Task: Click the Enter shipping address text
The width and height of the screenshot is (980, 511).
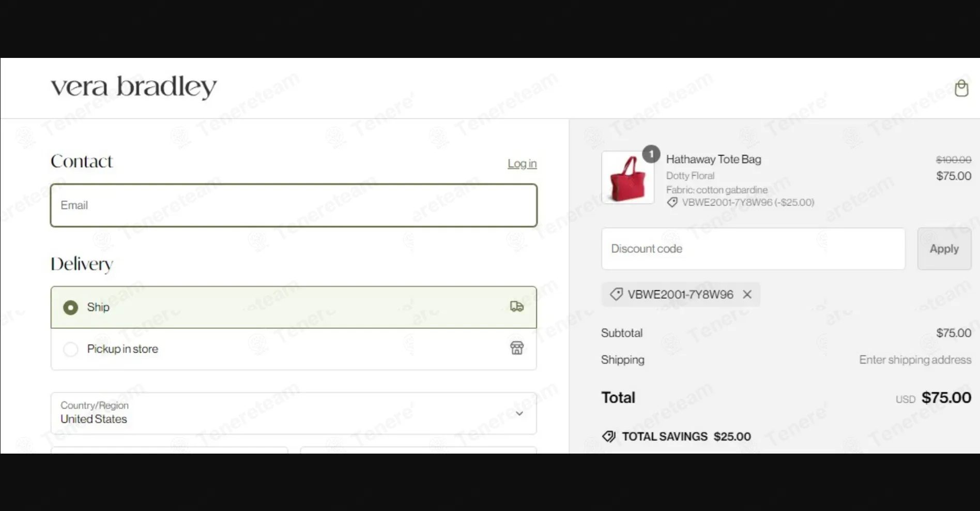Action: pyautogui.click(x=915, y=360)
